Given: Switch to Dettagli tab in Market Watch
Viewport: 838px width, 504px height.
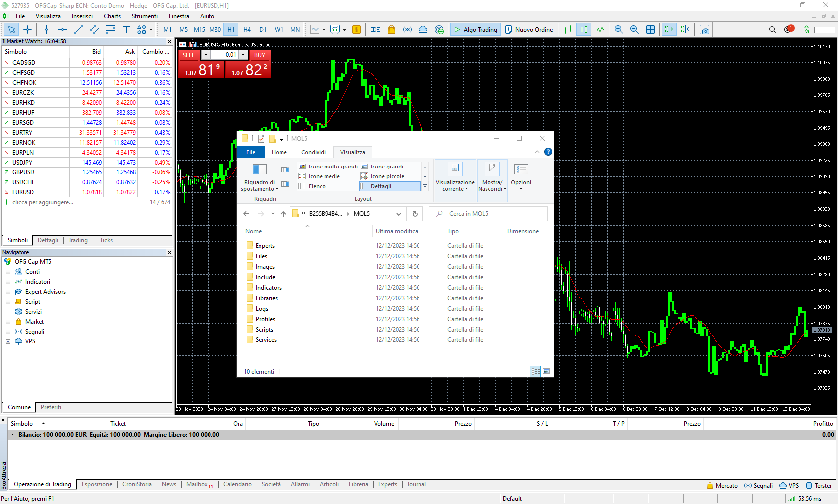Looking at the screenshot, I should point(48,240).
